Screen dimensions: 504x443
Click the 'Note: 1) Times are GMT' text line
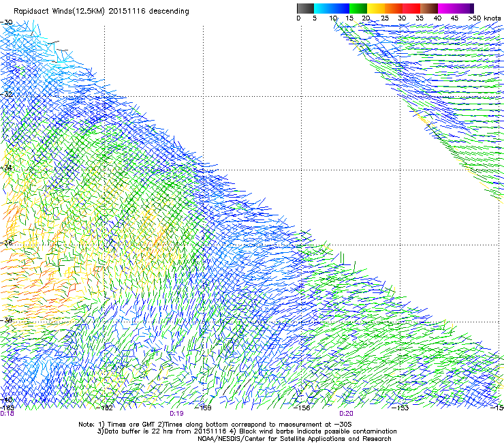click(x=215, y=425)
